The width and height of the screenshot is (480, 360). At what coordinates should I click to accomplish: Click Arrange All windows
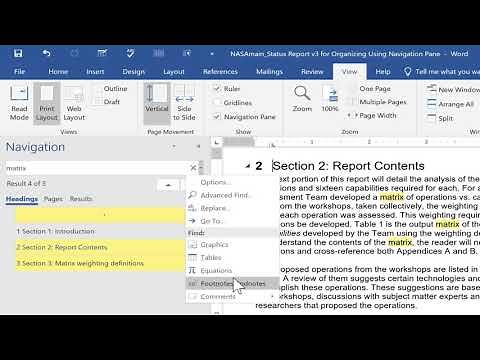coord(450,104)
